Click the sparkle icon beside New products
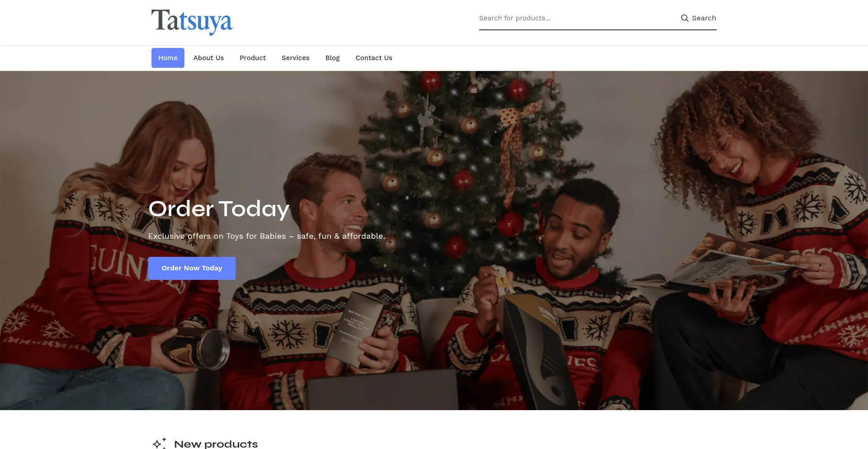Screen dimensions: 868x449 [159, 443]
